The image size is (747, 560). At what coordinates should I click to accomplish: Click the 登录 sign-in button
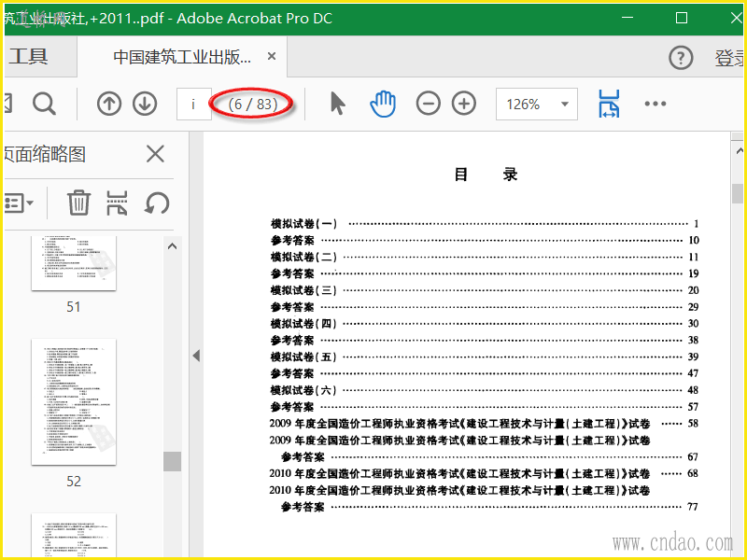click(729, 58)
